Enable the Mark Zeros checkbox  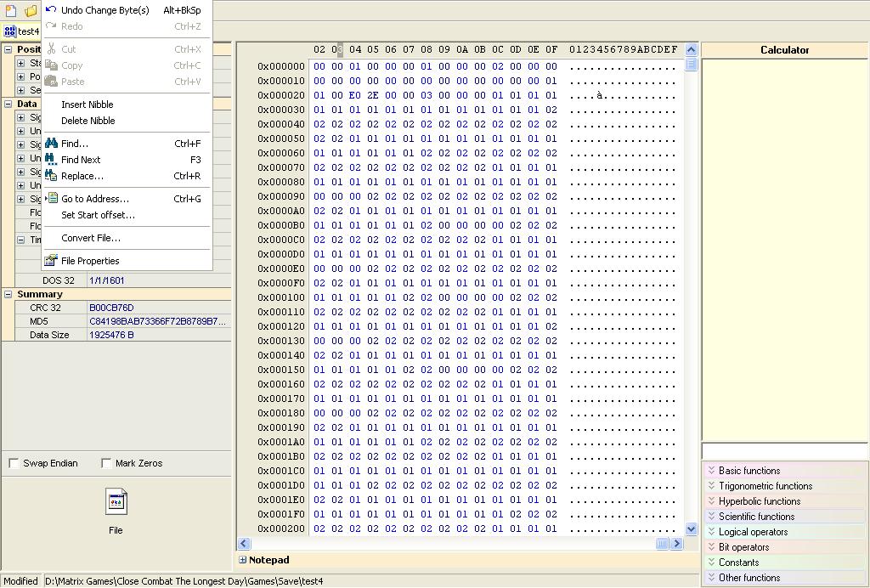(x=106, y=463)
